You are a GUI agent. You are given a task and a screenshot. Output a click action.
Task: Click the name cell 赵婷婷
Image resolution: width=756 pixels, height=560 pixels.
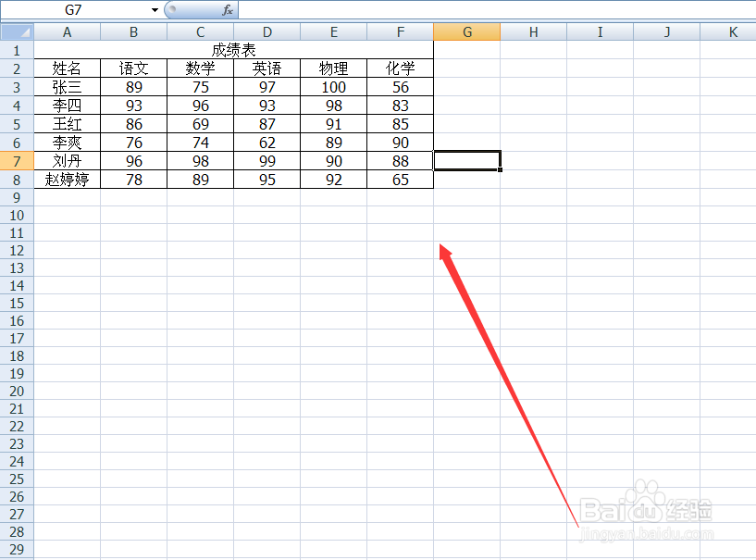click(67, 180)
